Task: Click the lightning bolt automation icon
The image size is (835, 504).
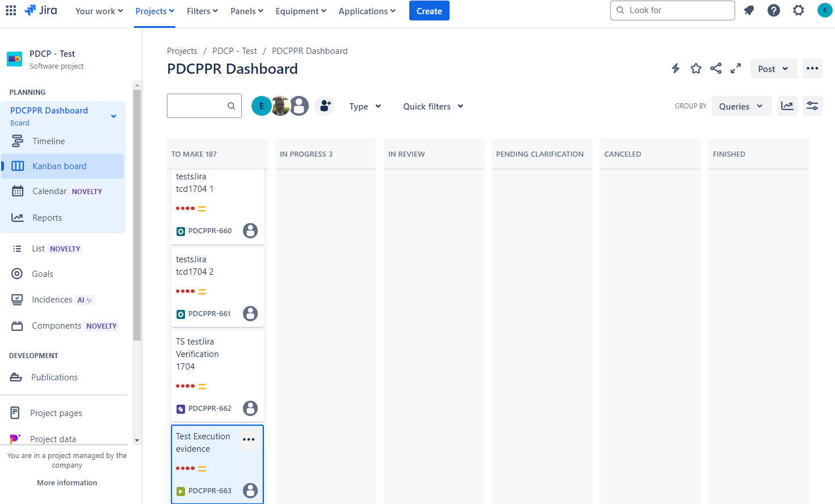Action: tap(675, 68)
